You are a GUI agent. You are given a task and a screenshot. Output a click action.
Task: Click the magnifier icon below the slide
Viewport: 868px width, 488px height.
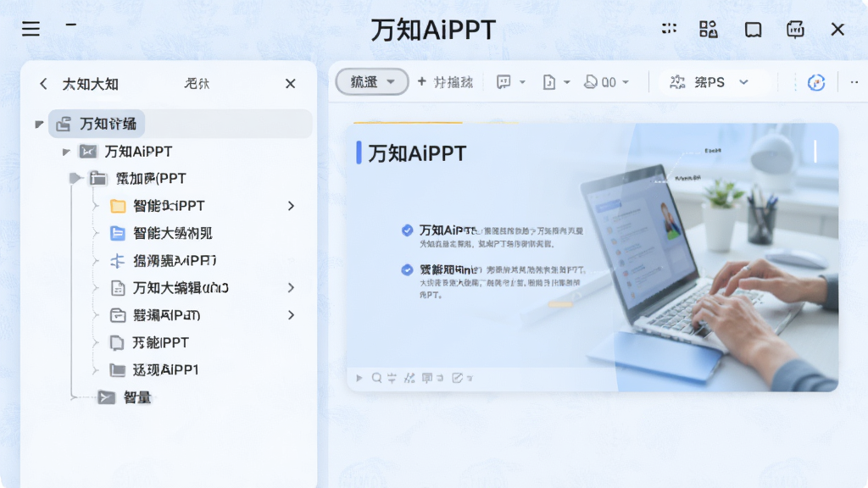tap(376, 378)
